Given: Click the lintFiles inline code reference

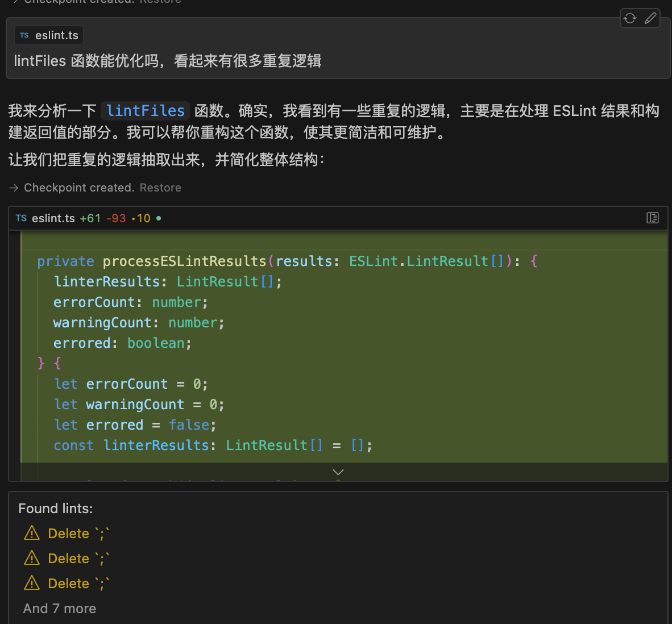Looking at the screenshot, I should [x=145, y=110].
